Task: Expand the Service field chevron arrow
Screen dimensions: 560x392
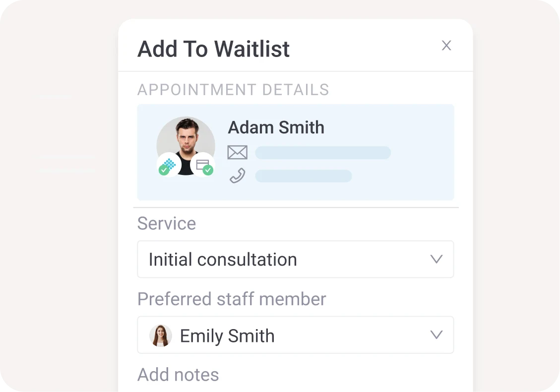Action: 436,259
